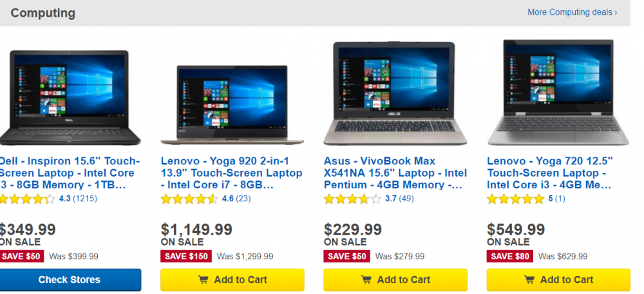This screenshot has width=644, height=294.
Task: Click the Lenovo Yoga 720 laptop image
Action: 558,92
